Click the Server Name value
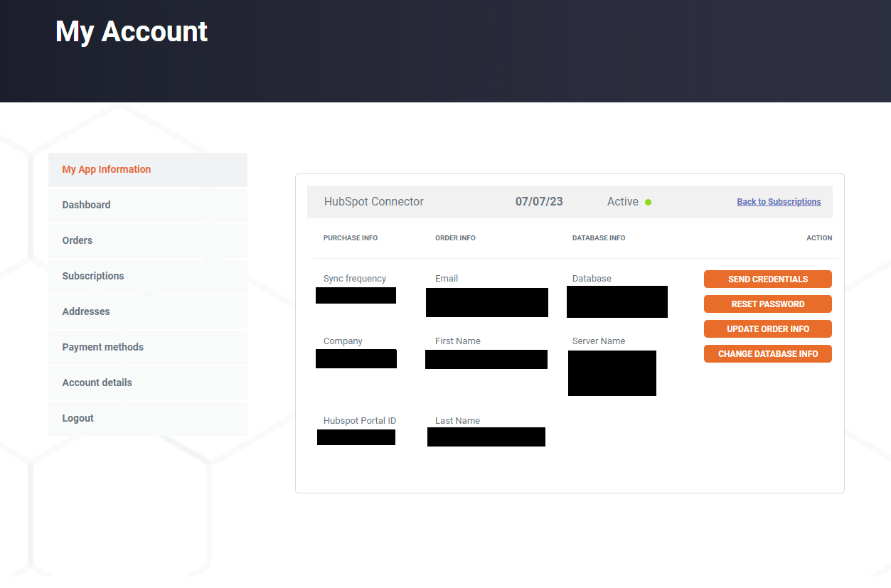The image size is (891, 588). [612, 373]
